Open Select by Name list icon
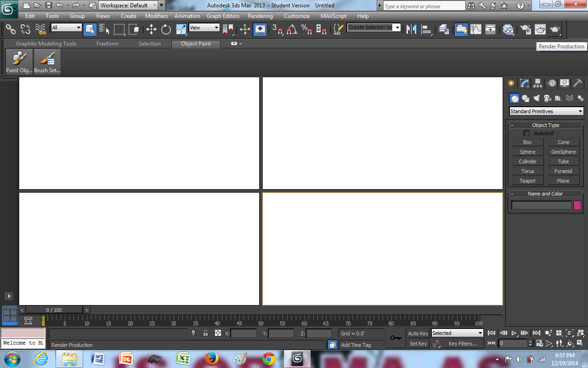Viewport: 588px width, 368px height. [x=105, y=29]
